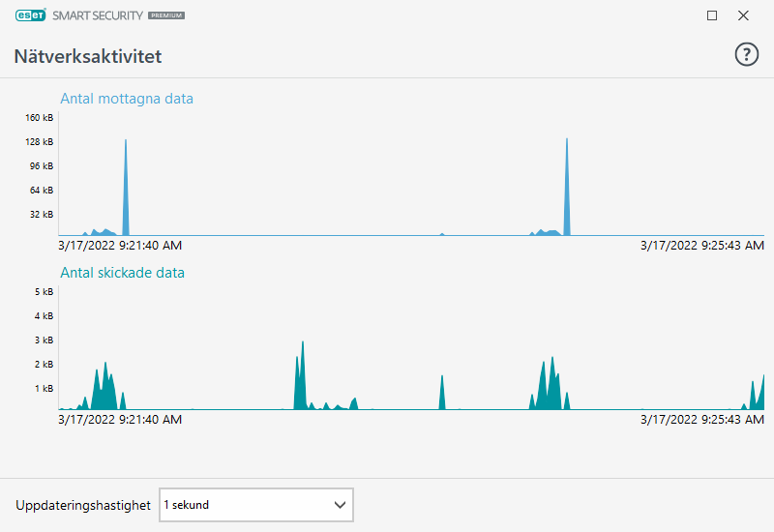
Task: Expand the Uppdateringshastighet dropdown arrow
Action: click(340, 505)
